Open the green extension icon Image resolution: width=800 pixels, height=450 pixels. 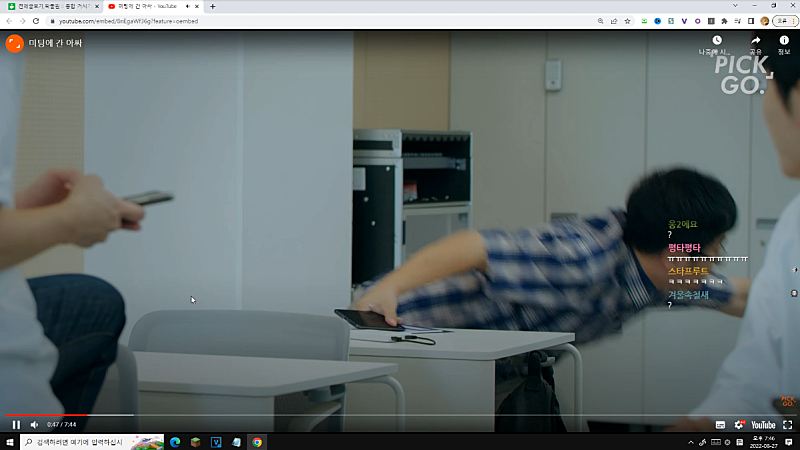pyautogui.click(x=644, y=21)
